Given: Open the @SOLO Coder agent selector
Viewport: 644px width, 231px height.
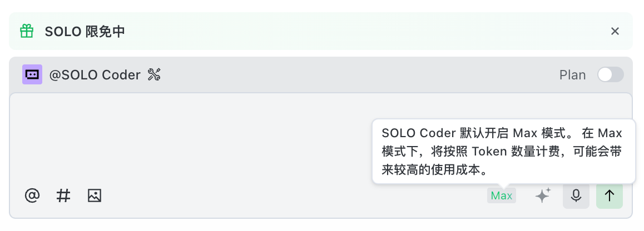Looking at the screenshot, I should point(95,74).
